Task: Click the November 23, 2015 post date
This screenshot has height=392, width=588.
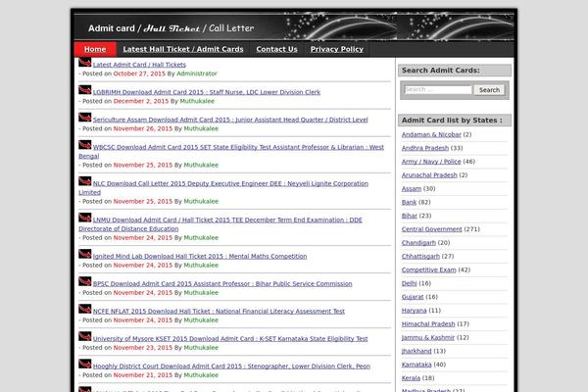Action: pos(142,347)
